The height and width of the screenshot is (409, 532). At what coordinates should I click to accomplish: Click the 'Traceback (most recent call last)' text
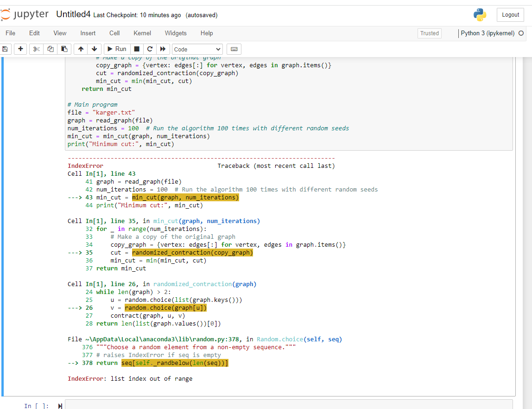pyautogui.click(x=276, y=166)
